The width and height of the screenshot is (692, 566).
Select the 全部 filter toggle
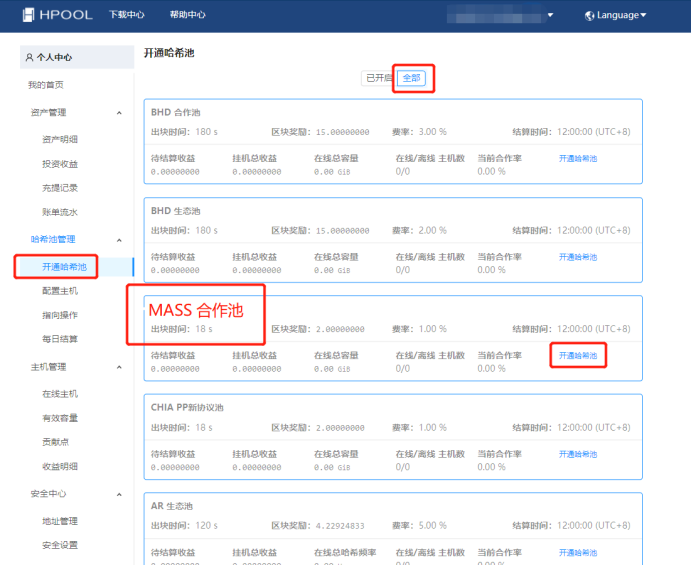tap(411, 78)
